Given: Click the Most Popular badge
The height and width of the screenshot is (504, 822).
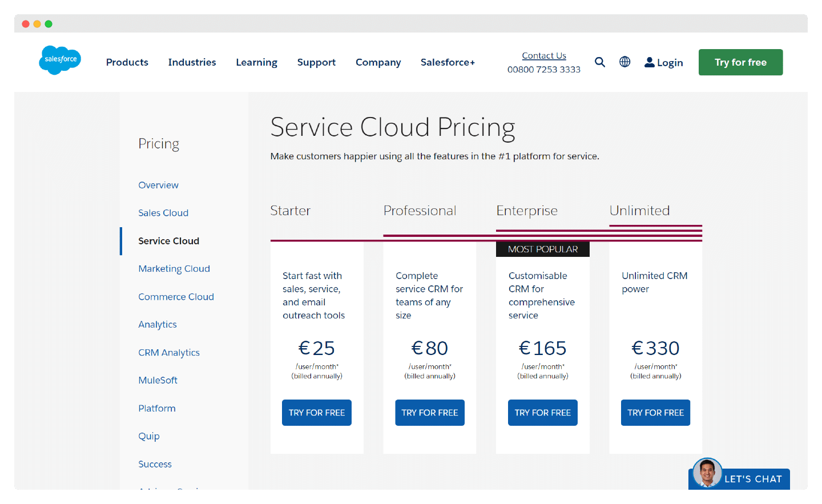Looking at the screenshot, I should [543, 249].
